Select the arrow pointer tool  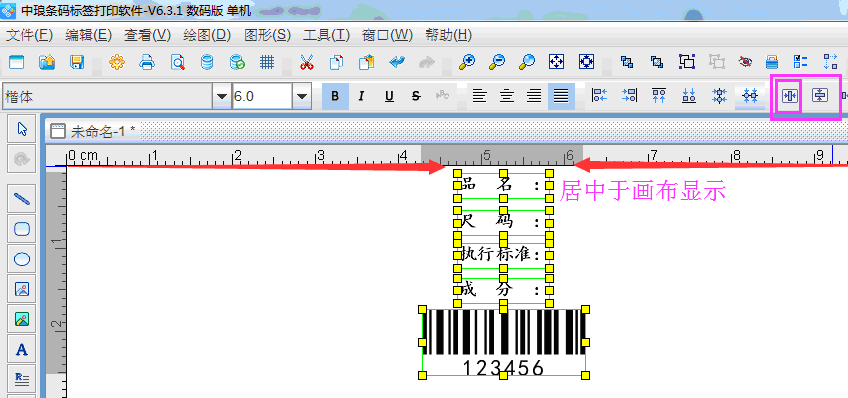coord(22,129)
